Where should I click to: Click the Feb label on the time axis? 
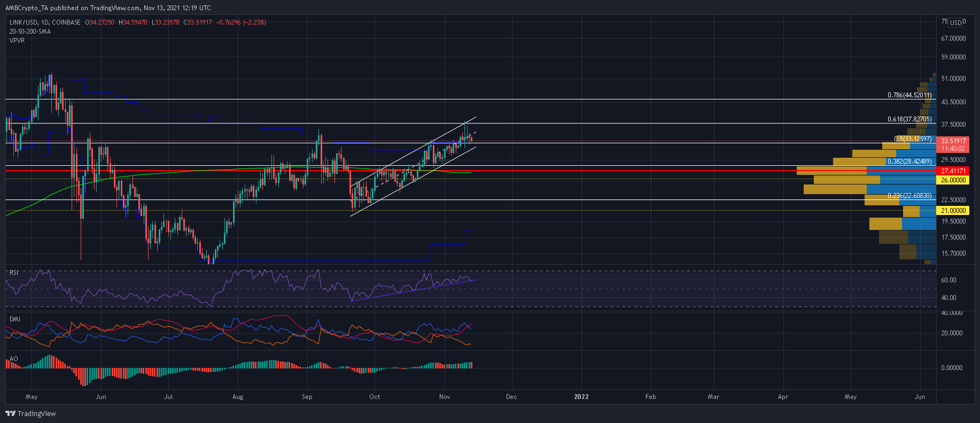click(x=650, y=397)
